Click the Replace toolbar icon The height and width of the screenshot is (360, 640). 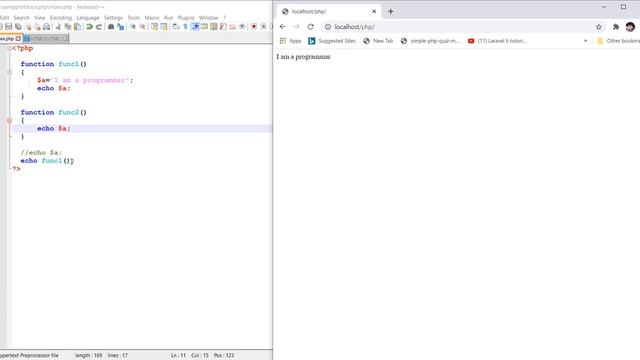pos(120,27)
